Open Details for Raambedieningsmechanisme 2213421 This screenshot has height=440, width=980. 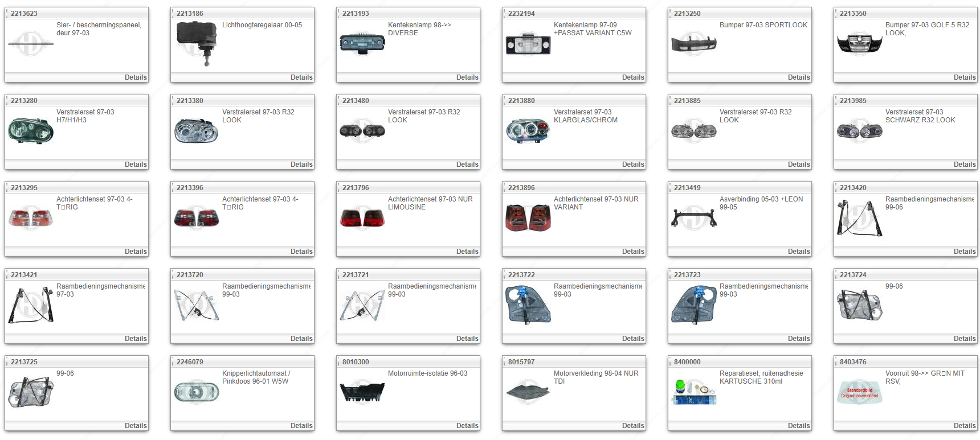(x=136, y=339)
